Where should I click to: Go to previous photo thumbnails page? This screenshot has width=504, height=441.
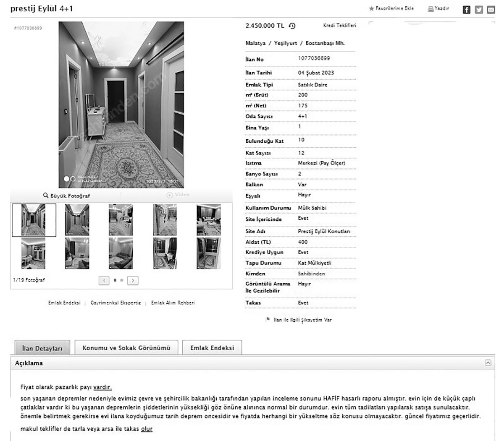(x=104, y=280)
